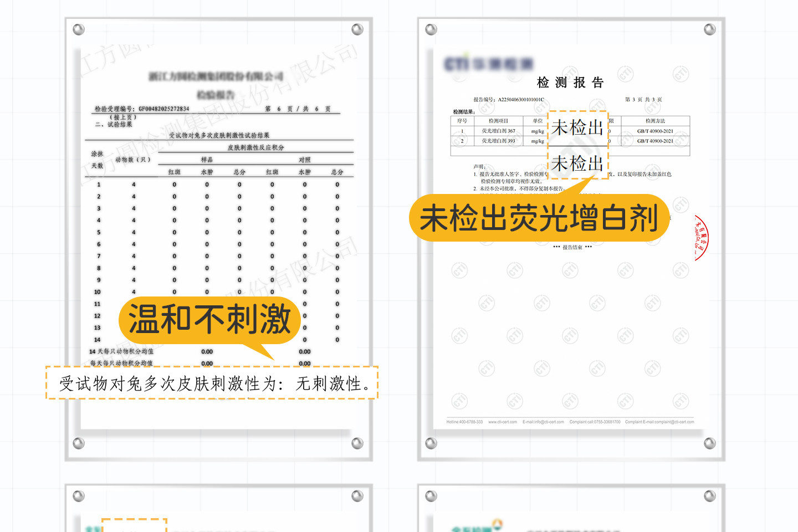Click the 皮肤刺激性反应积分 header
This screenshot has width=798, height=532.
coord(255,147)
